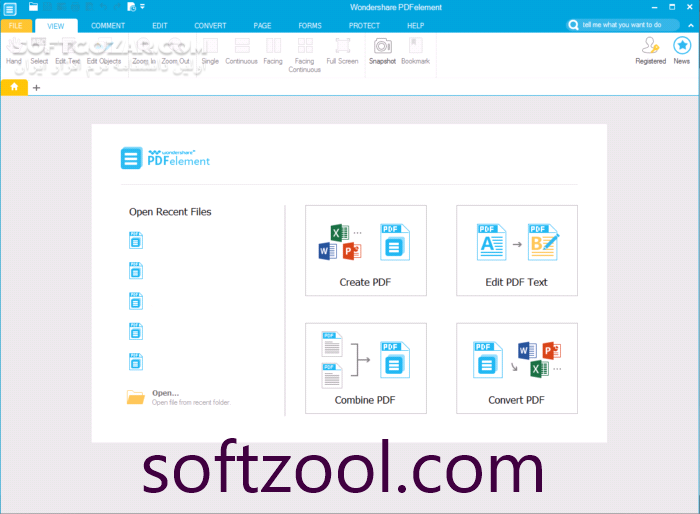Switch to the COMMENT tab
The image size is (700, 514).
pos(108,26)
